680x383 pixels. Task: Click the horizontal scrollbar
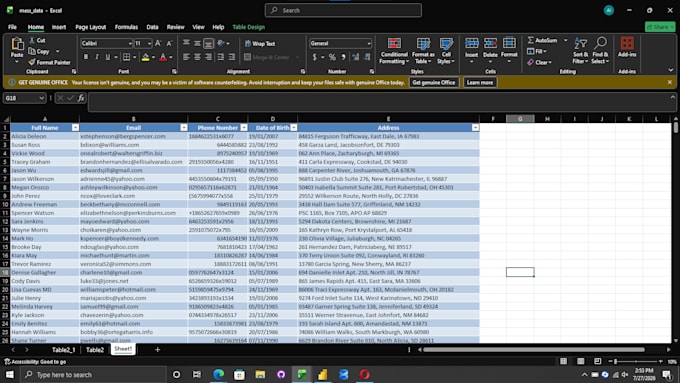click(x=534, y=350)
